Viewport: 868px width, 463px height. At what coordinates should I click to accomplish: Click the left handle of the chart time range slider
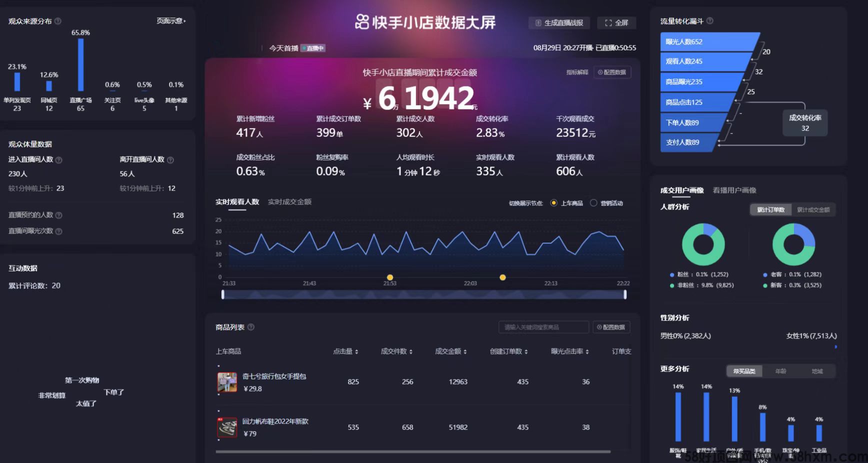click(x=223, y=294)
